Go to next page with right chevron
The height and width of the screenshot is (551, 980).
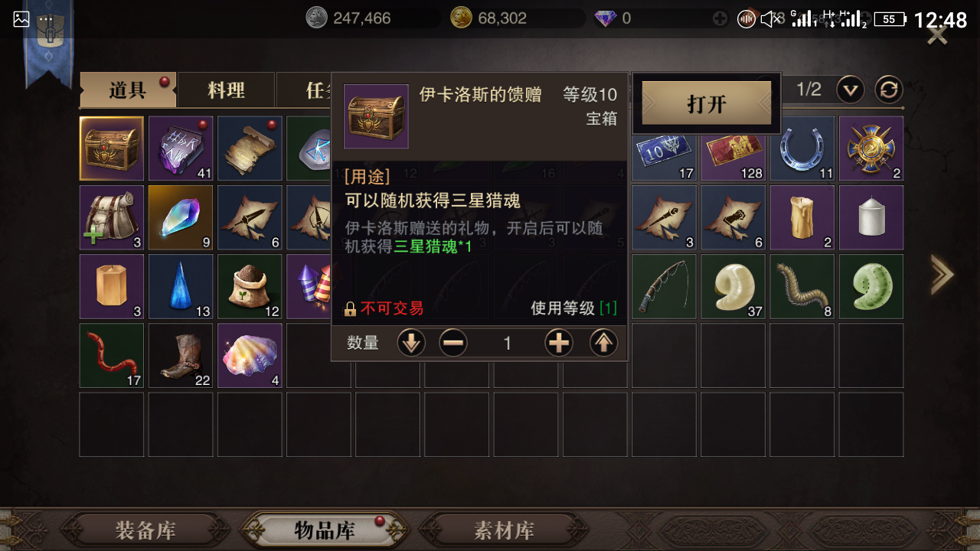click(942, 275)
